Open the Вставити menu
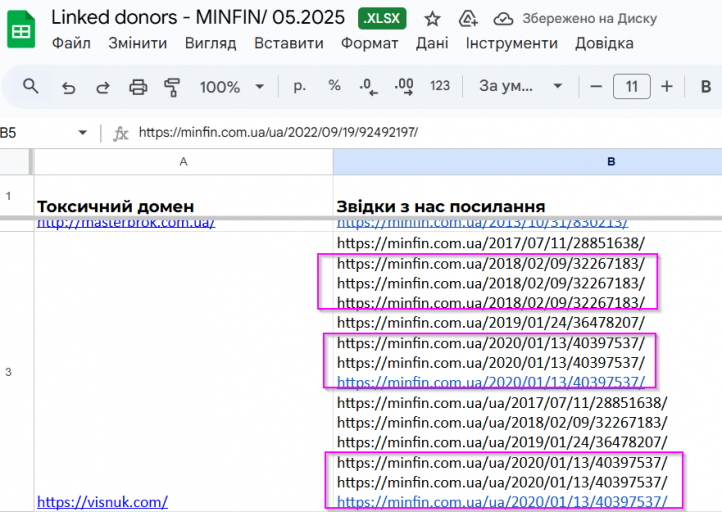 (x=289, y=43)
